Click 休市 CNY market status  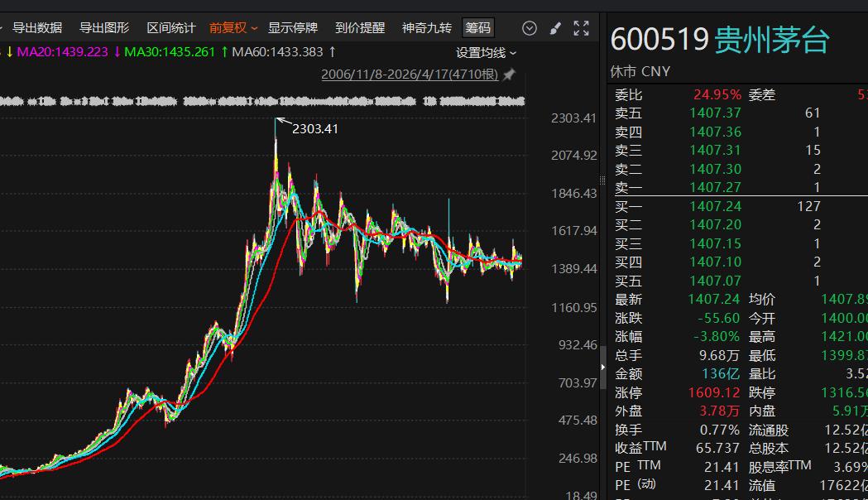click(640, 72)
